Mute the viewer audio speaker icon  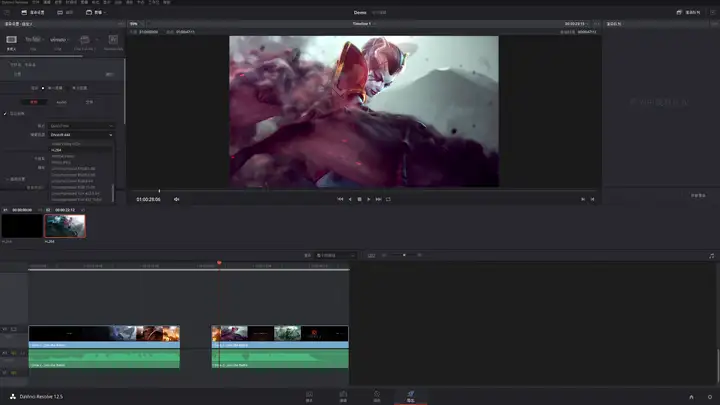pyautogui.click(x=176, y=199)
